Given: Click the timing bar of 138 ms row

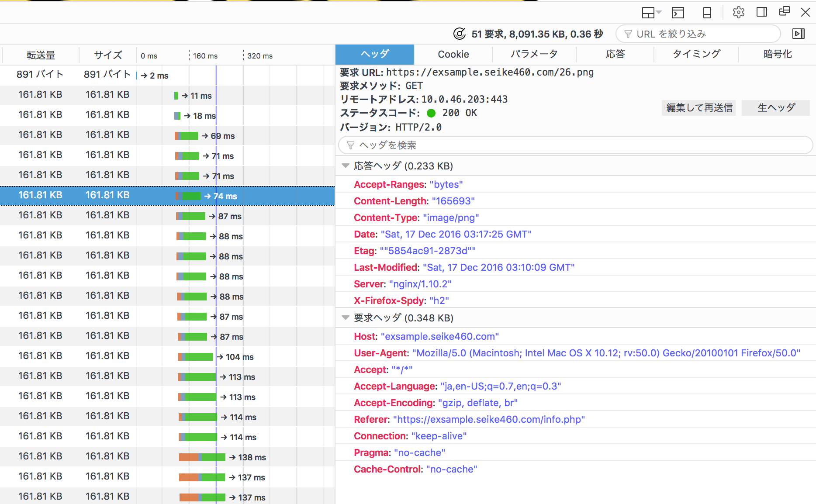Looking at the screenshot, I should tap(202, 457).
